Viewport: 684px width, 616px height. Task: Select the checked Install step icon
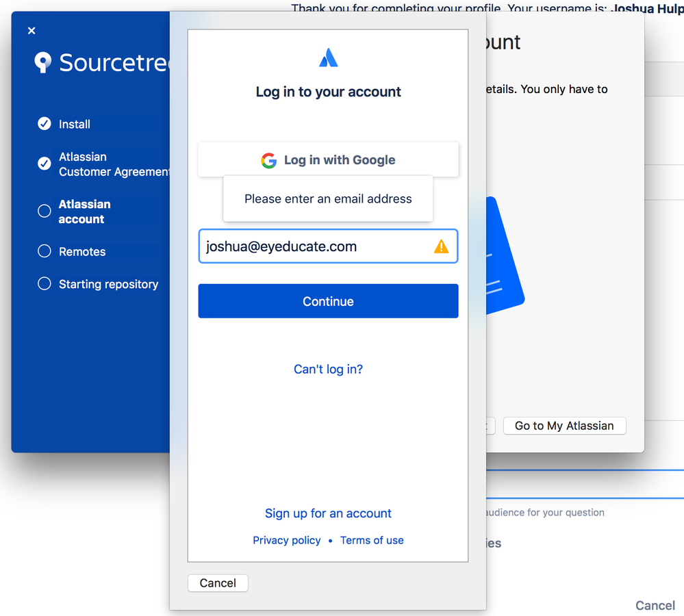pos(44,124)
